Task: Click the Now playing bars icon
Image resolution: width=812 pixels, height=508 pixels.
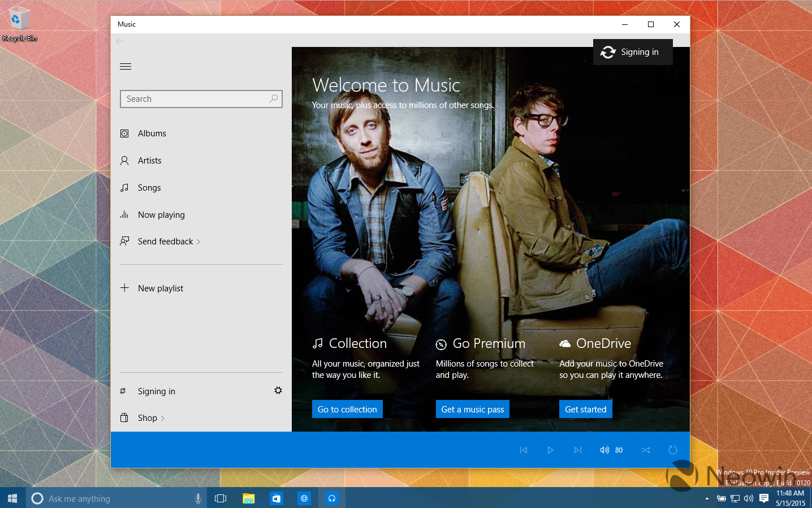Action: click(x=124, y=214)
